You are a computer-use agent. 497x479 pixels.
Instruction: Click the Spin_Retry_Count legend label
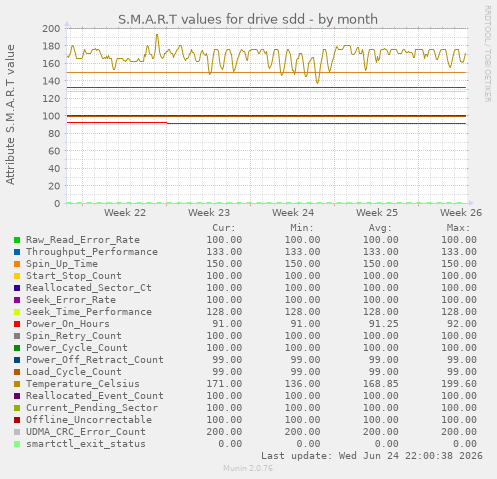(74, 336)
